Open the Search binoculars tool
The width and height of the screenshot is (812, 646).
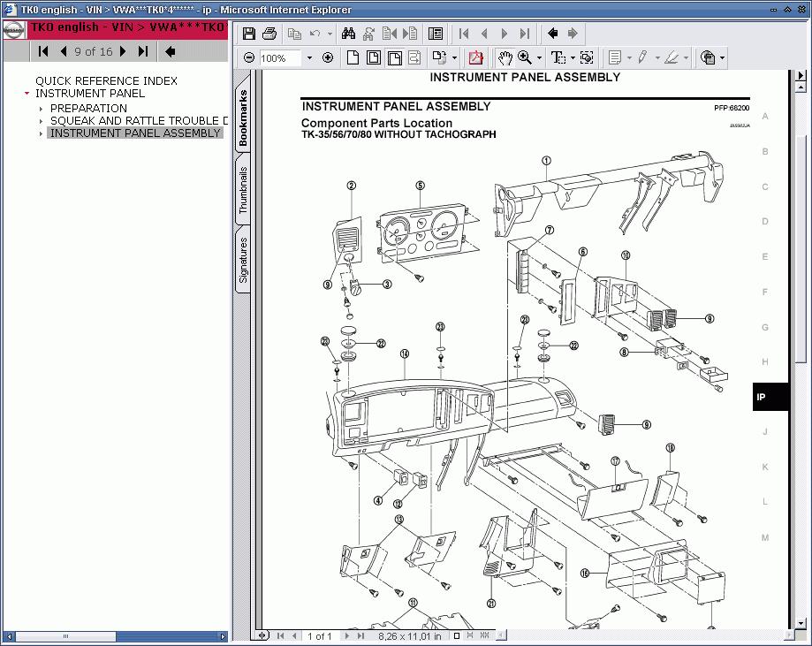(x=348, y=34)
